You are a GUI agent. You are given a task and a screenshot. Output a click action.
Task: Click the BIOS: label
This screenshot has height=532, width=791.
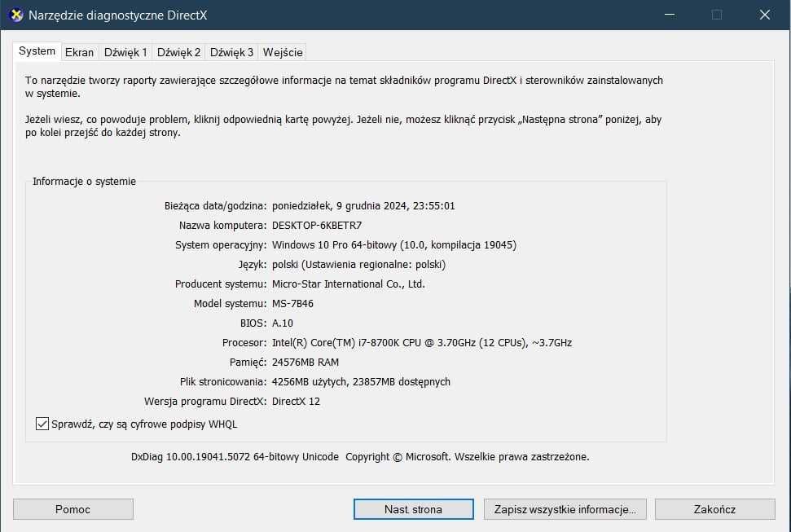(253, 323)
